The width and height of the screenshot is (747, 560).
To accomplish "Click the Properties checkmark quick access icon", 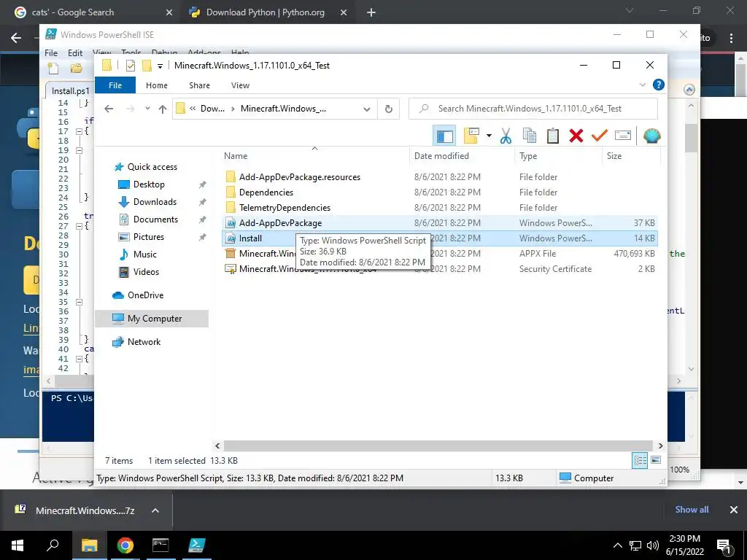I will [x=130, y=66].
